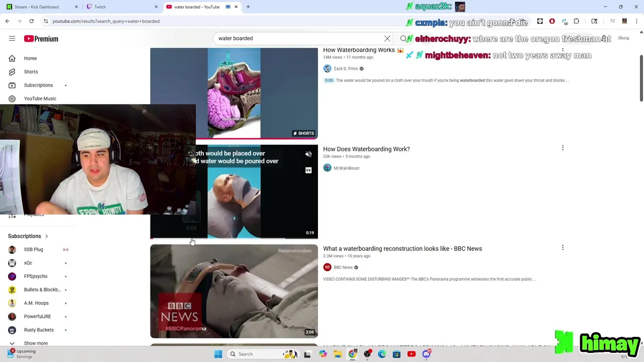This screenshot has height=362, width=644.
Task: Go to Subscriptions in sidebar
Action: pyautogui.click(x=38, y=85)
